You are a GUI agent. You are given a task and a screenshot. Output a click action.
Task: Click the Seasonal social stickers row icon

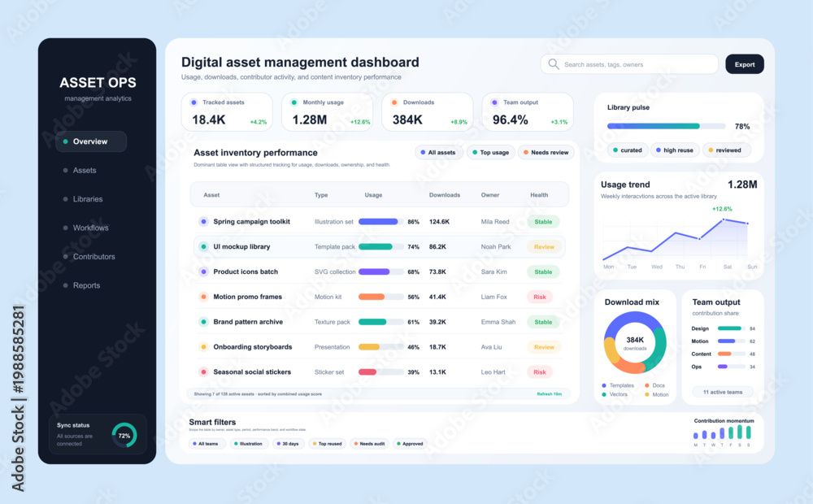[x=203, y=371]
